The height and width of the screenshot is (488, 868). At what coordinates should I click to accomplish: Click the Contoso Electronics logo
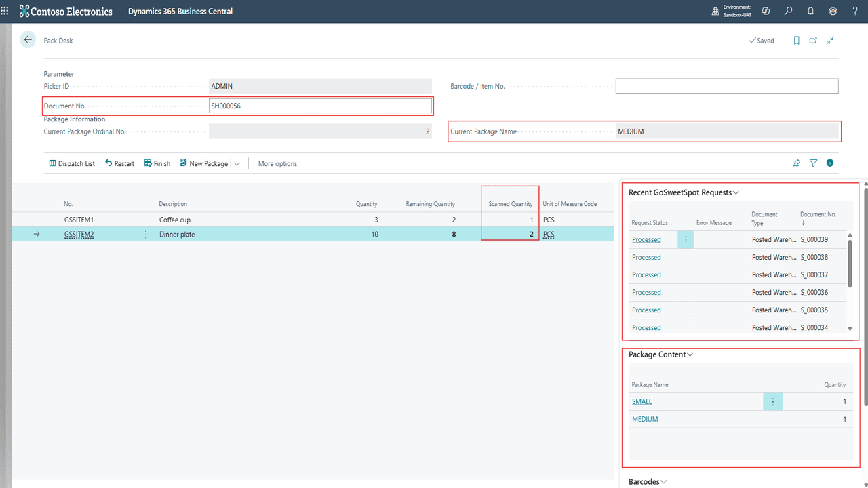pyautogui.click(x=66, y=11)
